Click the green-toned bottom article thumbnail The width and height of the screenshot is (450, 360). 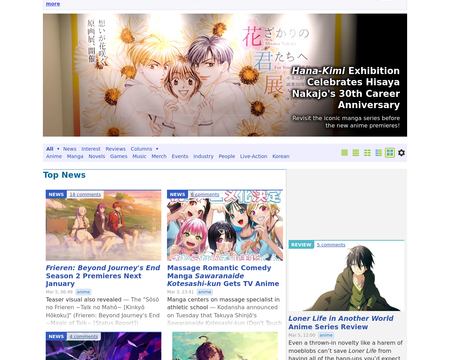(225, 346)
